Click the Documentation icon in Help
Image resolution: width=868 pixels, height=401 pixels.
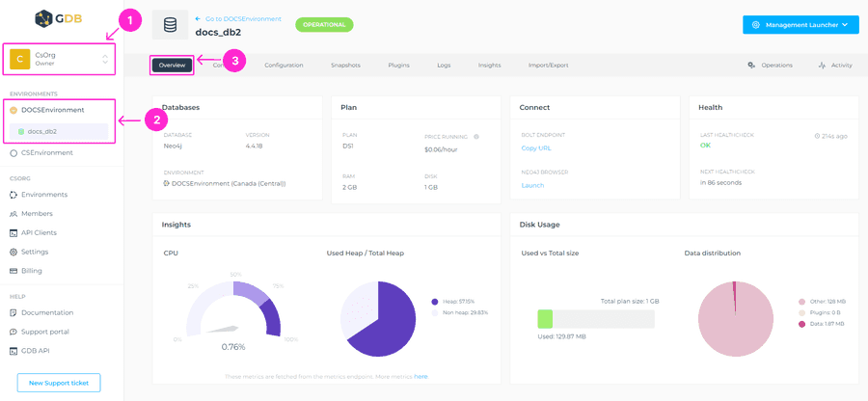(14, 313)
